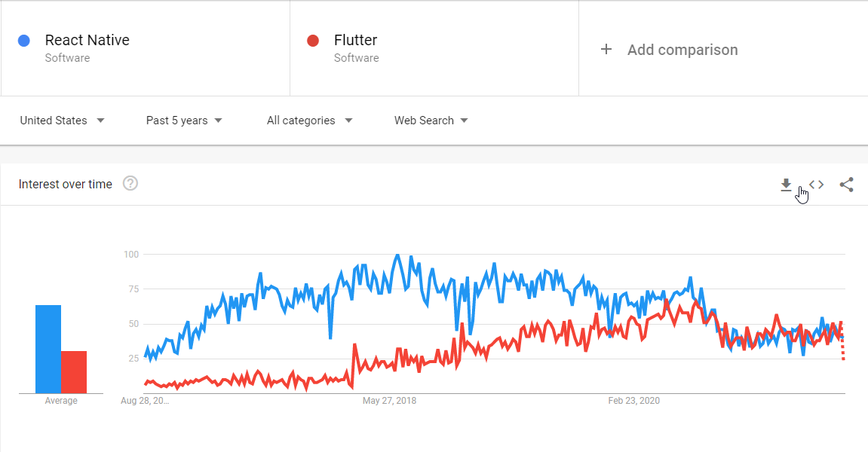Click the red average bar
The width and height of the screenshot is (868, 452).
(x=74, y=372)
